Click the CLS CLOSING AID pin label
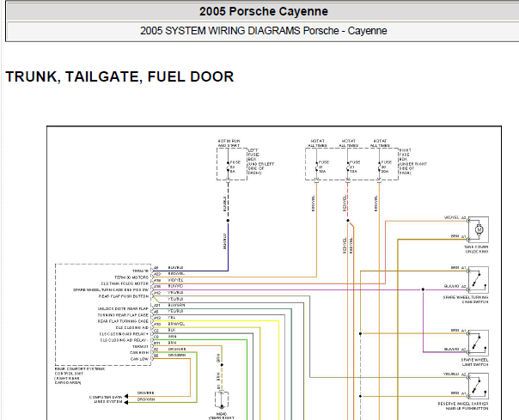Screen dimensions: 519x420 click(132, 327)
